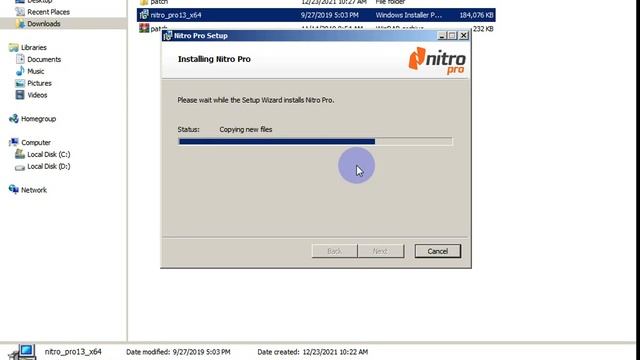Close the Nitro Pro Setup window
This screenshot has height=360, width=640.
pos(464,36)
